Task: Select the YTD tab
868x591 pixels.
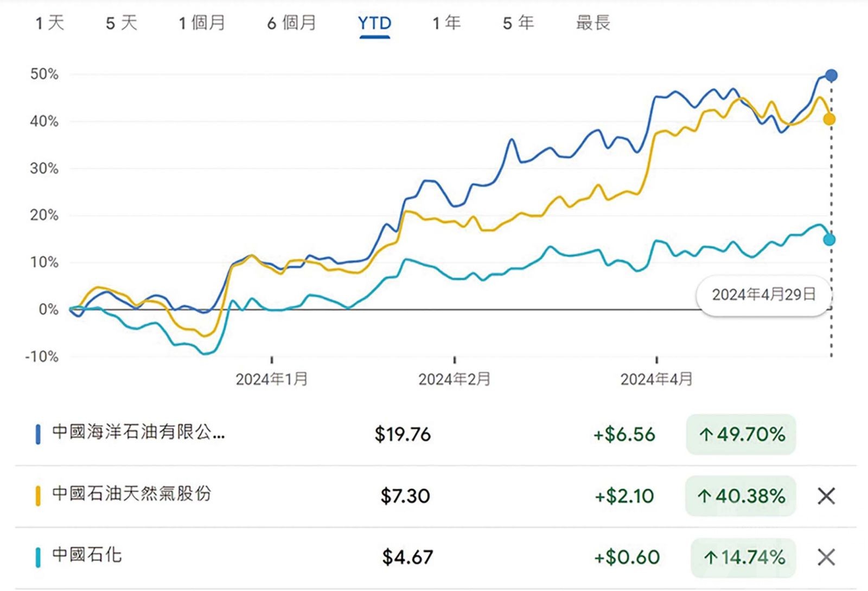Action: (x=374, y=23)
